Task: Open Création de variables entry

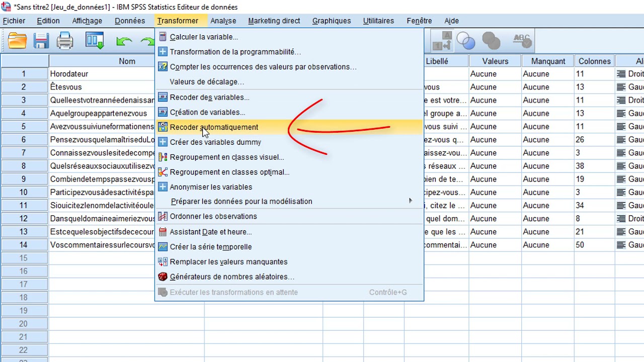Action: click(x=289, y=112)
